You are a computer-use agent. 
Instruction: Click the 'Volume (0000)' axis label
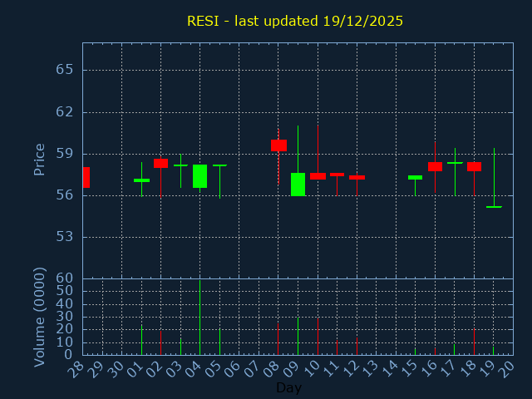[x=39, y=317]
